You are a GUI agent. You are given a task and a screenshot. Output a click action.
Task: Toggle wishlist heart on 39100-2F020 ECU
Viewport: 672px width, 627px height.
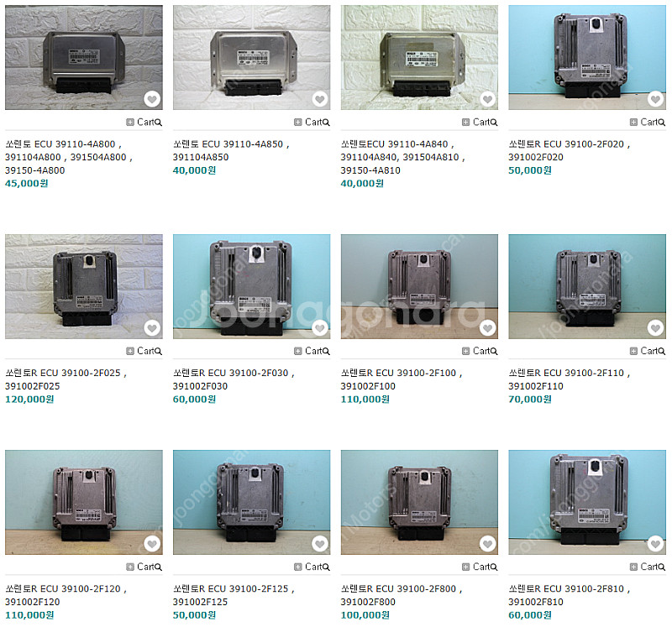656,99
